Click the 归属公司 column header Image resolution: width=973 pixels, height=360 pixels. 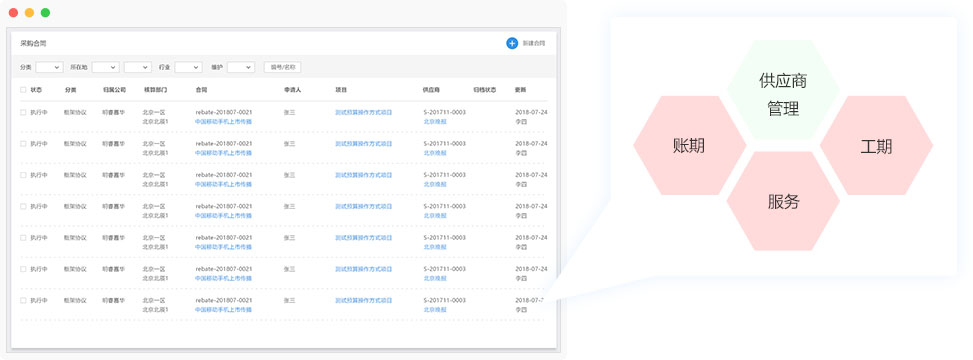114,89
